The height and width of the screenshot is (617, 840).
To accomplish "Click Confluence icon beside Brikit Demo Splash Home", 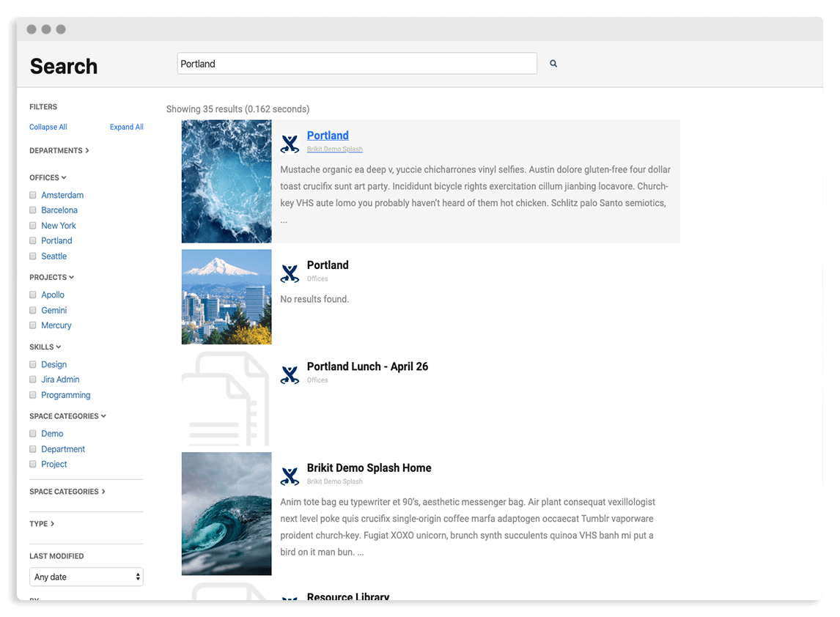I will [x=290, y=476].
